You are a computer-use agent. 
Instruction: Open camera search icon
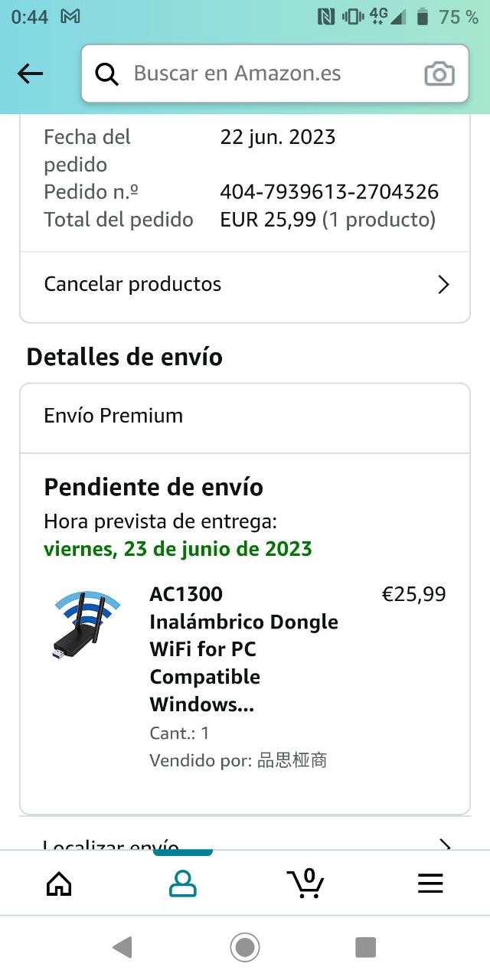pyautogui.click(x=439, y=74)
